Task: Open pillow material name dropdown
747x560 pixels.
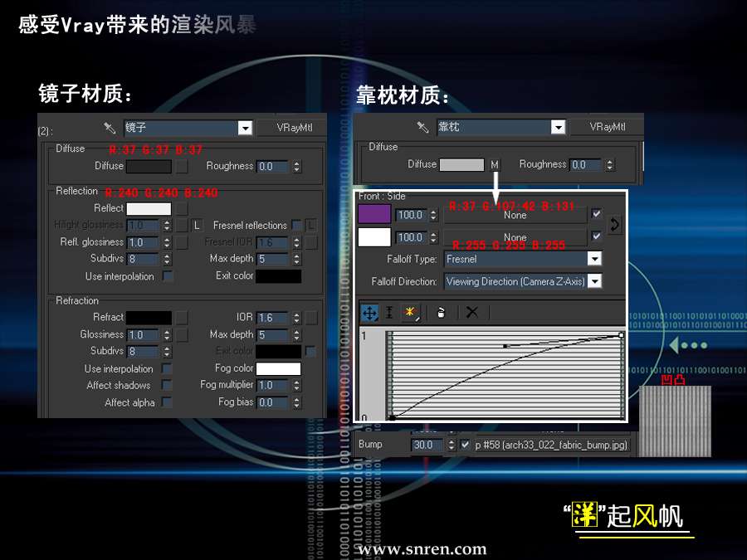Action: pyautogui.click(x=558, y=127)
